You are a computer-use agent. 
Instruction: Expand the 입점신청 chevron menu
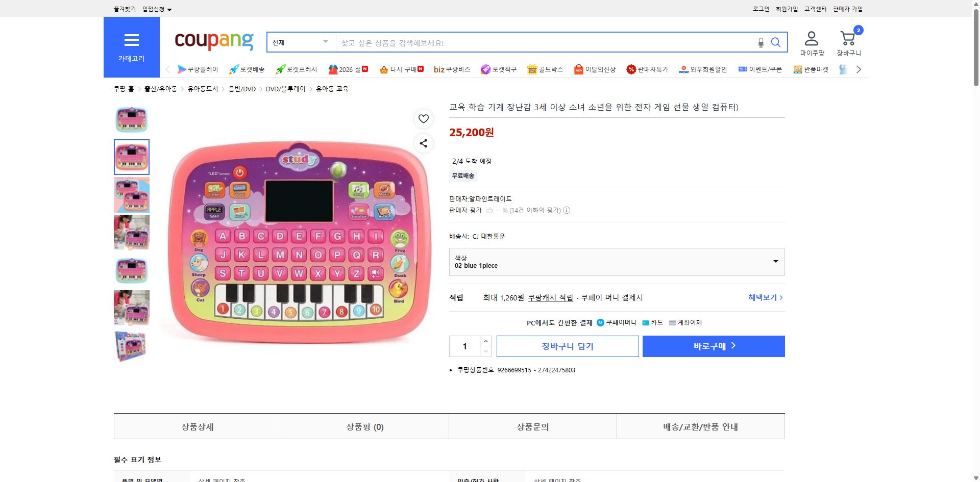tap(170, 9)
